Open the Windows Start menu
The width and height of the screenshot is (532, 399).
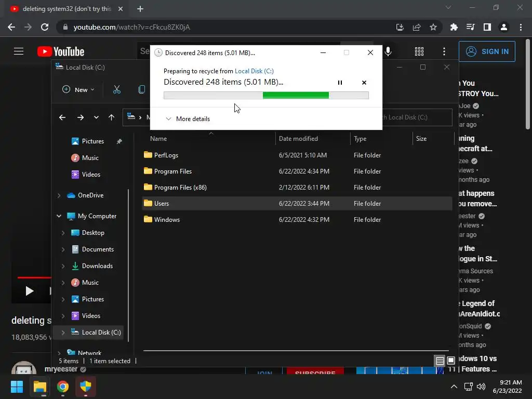17,387
